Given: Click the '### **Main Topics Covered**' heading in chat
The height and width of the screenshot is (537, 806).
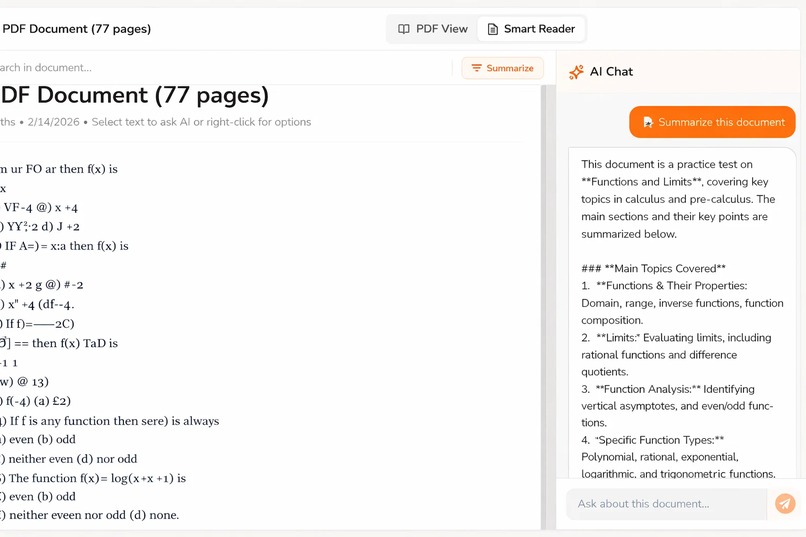Looking at the screenshot, I should pos(653,268).
